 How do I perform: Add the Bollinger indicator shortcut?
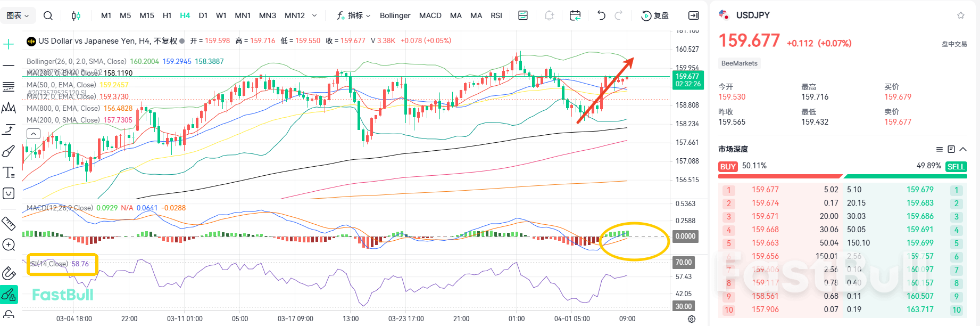pos(395,15)
